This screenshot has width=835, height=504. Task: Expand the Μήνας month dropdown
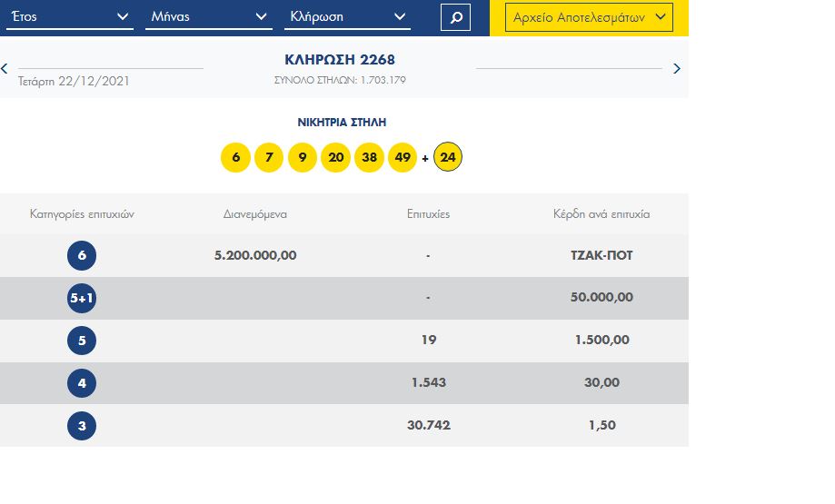pyautogui.click(x=208, y=17)
